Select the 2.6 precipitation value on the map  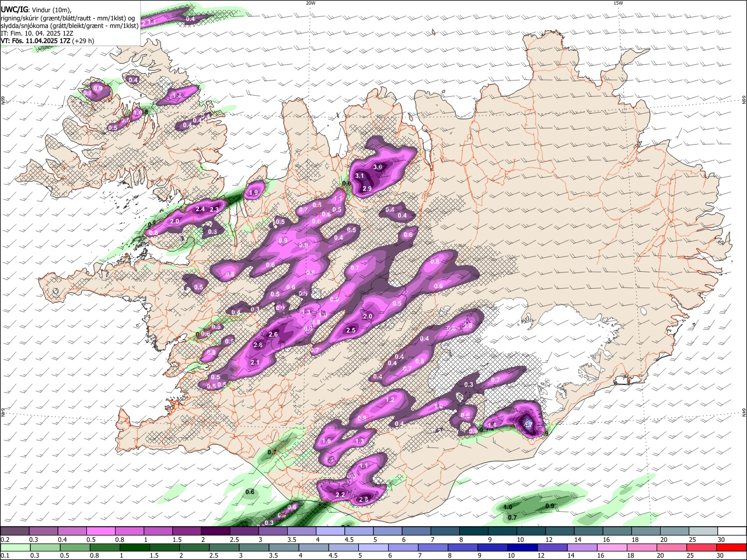[273, 334]
